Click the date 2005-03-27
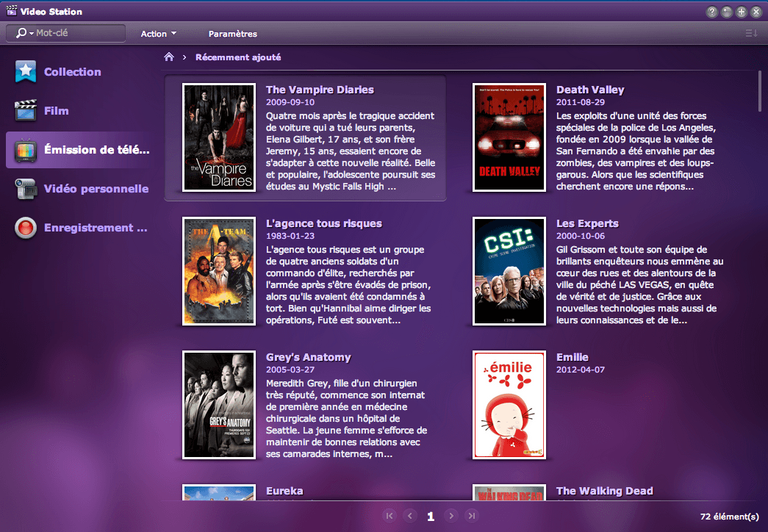Viewport: 768px width, 532px height. pyautogui.click(x=290, y=370)
